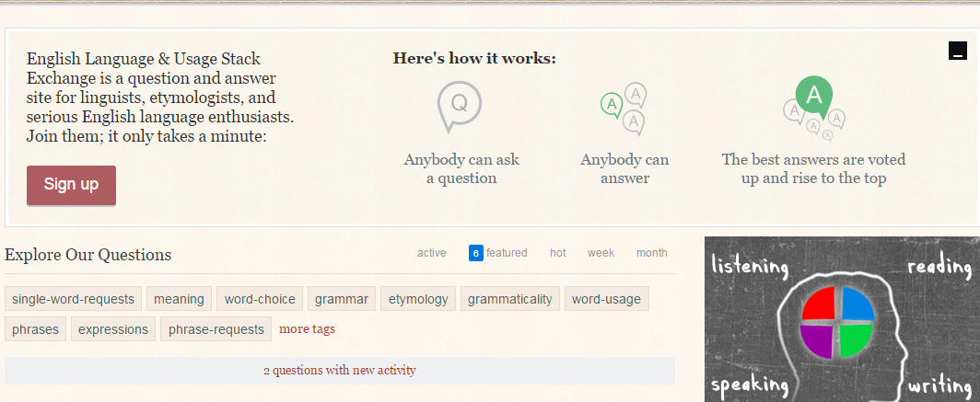The height and width of the screenshot is (402, 980).
Task: Select the word-choice tag
Action: pos(260,299)
